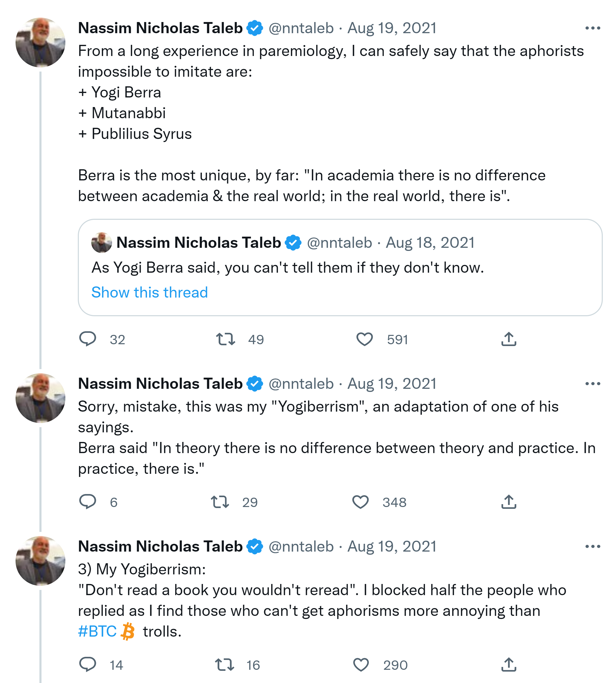
Task: Click the first tweet's profile avatar
Action: (x=41, y=43)
